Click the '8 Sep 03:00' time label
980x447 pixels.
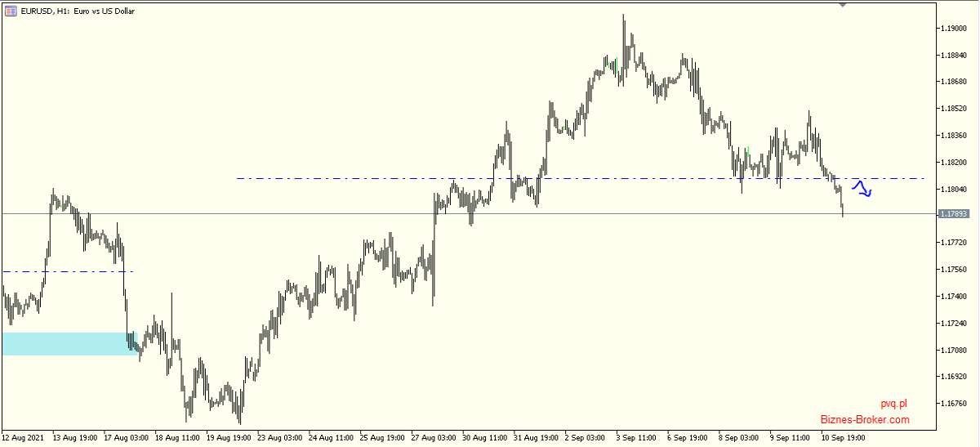[740, 438]
